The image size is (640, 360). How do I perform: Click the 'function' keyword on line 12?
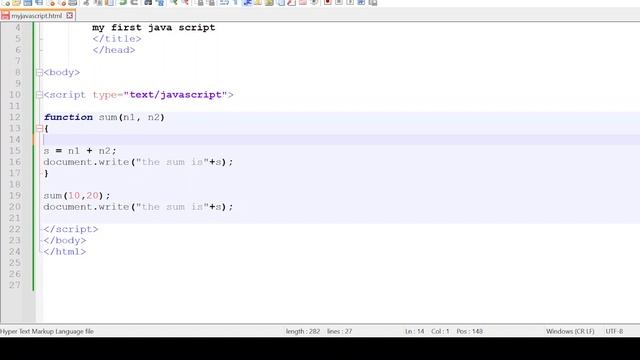coord(68,118)
